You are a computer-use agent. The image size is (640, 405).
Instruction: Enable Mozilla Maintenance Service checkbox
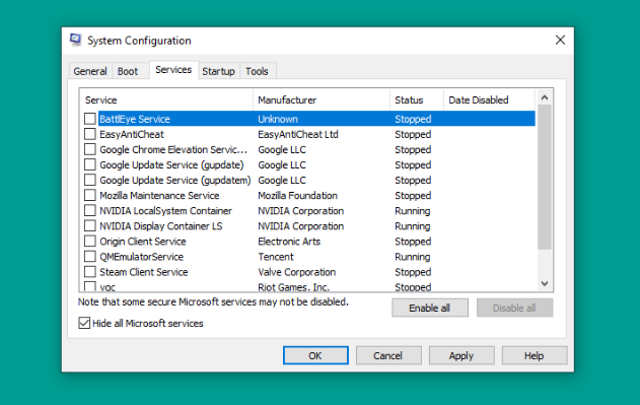click(90, 195)
